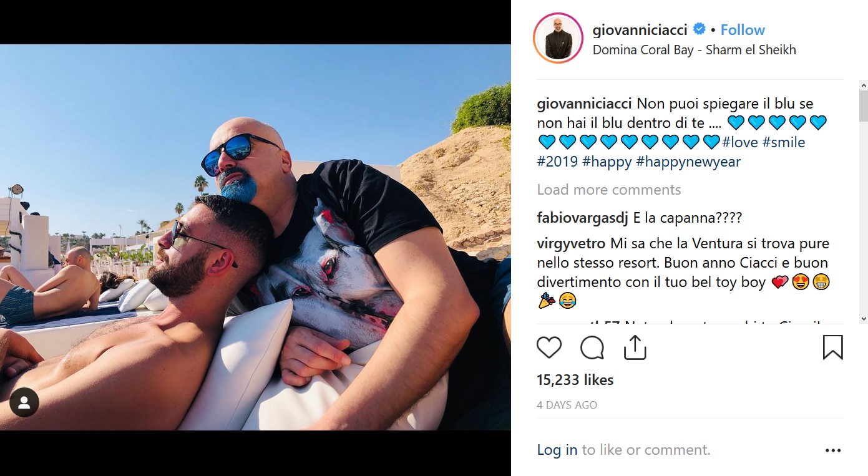Image resolution: width=868 pixels, height=476 pixels.
Task: View the 15,233 likes list
Action: (x=575, y=380)
